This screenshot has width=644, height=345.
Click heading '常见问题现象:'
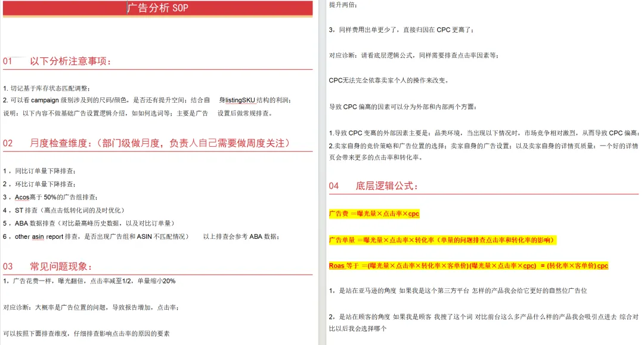pos(61,266)
